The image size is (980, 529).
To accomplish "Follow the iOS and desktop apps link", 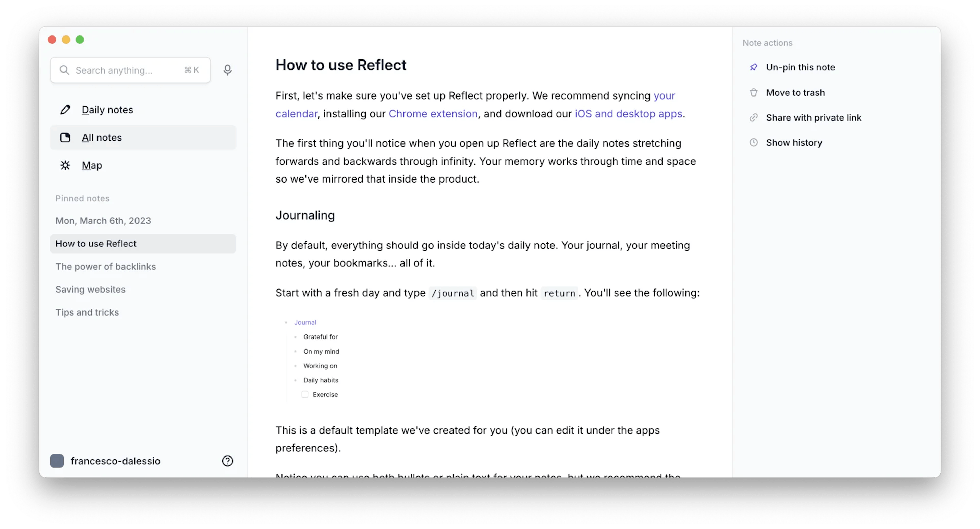I will point(629,113).
